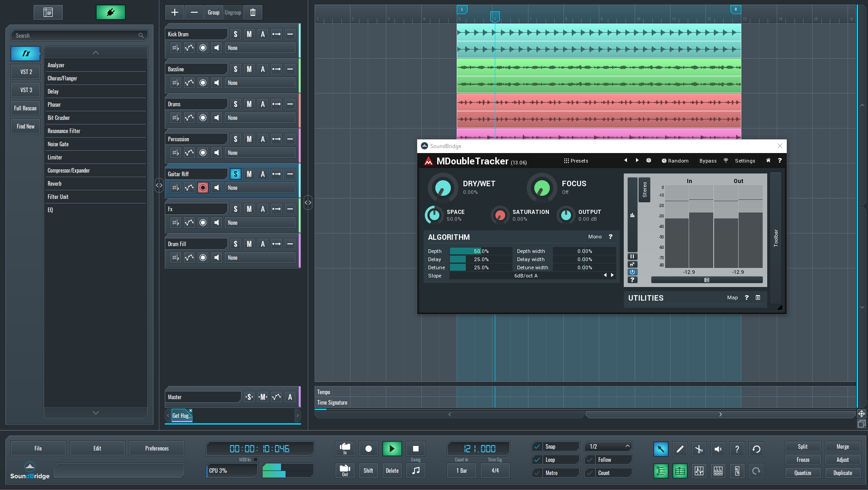Screen dimensions: 868x490
Task: Click the undo arrow icon
Action: tap(756, 449)
